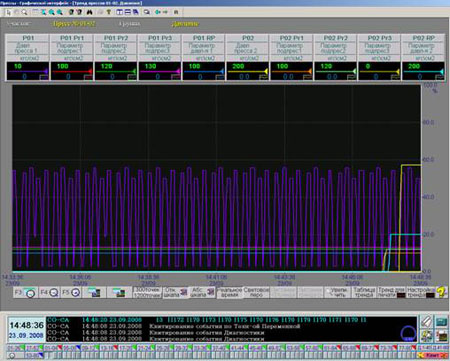Click the teal monitor icon right of log

point(441,323)
